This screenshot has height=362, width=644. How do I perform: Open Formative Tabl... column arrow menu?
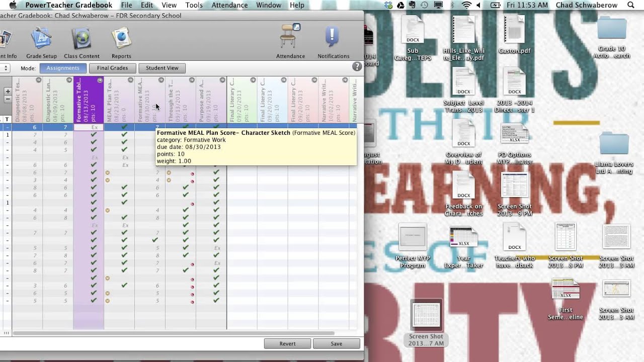point(100,80)
